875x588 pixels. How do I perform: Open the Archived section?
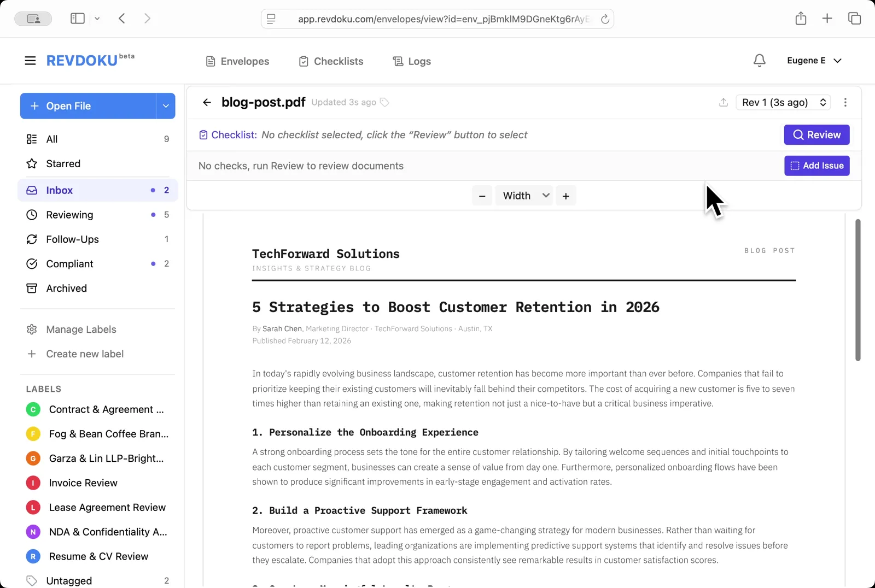66,288
